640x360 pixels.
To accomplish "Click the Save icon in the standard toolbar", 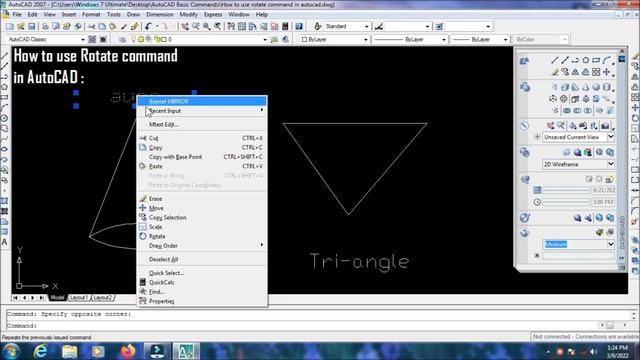I will (x=31, y=27).
